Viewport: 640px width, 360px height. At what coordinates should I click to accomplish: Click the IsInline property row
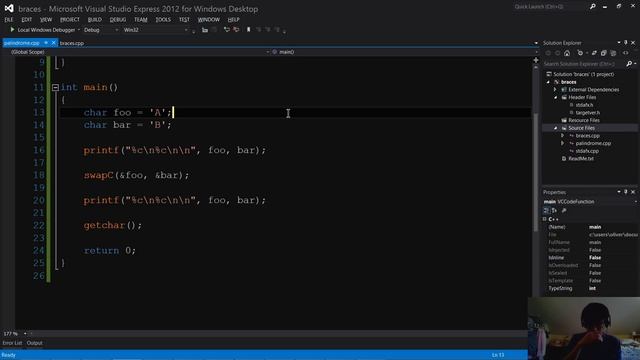[x=591, y=258]
